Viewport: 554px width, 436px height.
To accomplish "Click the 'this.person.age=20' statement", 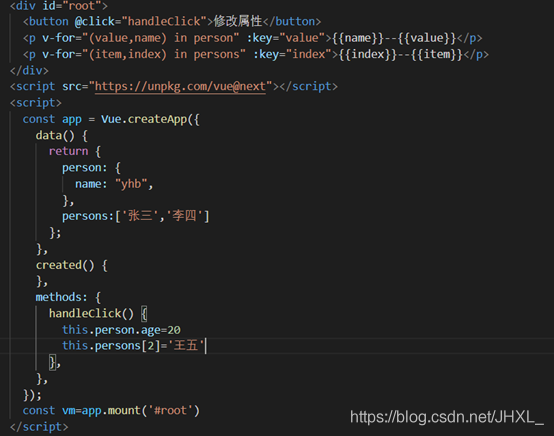I will point(121,330).
